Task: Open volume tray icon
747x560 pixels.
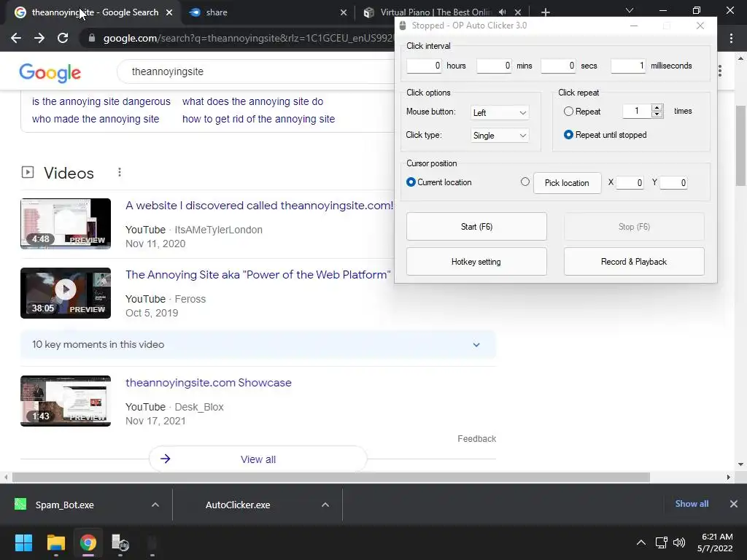Action: pyautogui.click(x=679, y=542)
